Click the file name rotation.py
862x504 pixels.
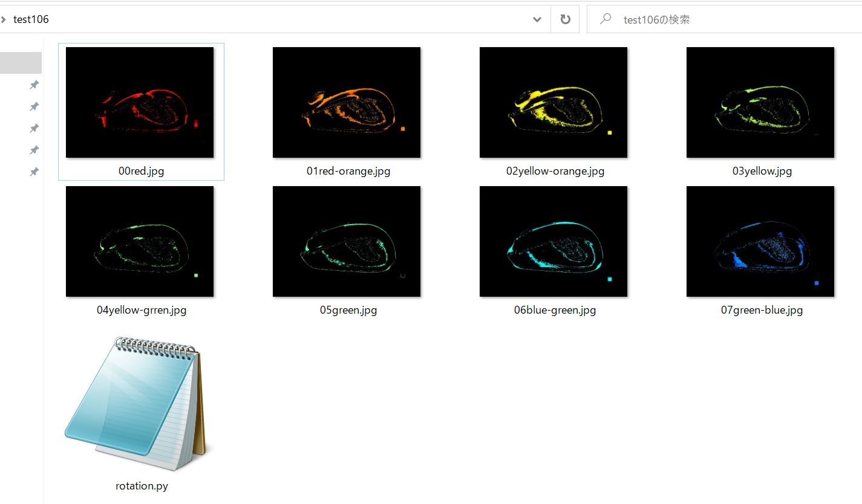[142, 486]
